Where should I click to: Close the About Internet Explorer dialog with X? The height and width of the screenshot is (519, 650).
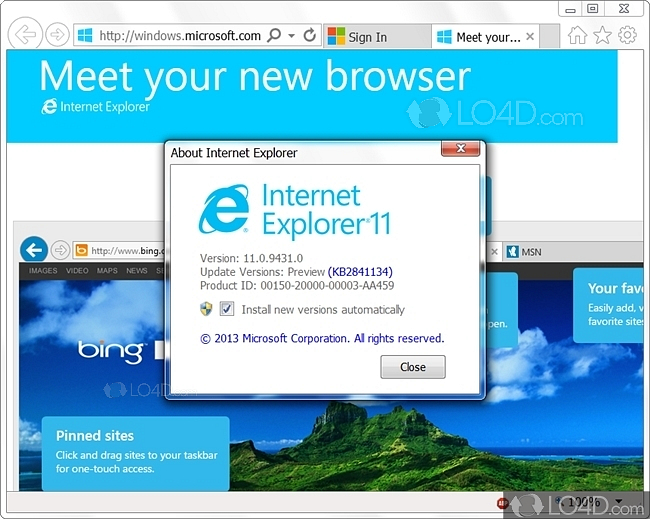(461, 148)
